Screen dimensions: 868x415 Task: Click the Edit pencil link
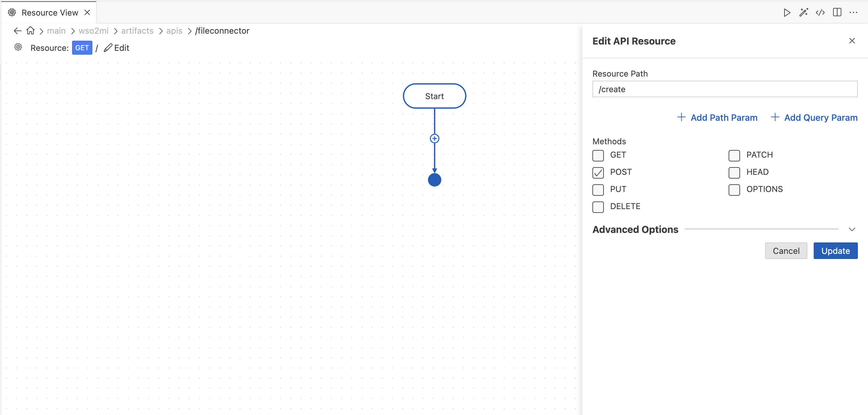tap(117, 48)
